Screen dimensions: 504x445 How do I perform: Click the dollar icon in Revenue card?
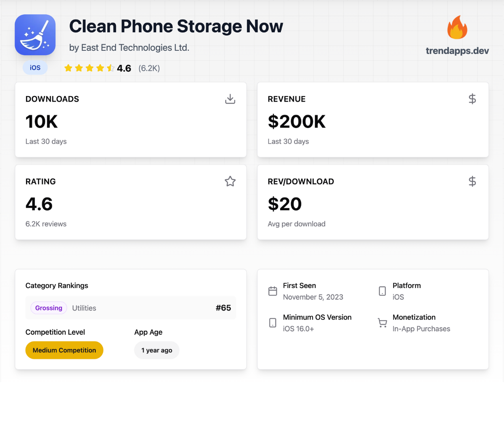click(472, 99)
